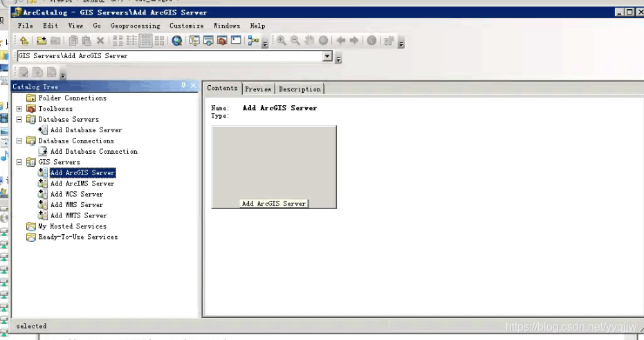This screenshot has height=340, width=644.
Task: Select the Pan hand tool
Action: [309, 40]
